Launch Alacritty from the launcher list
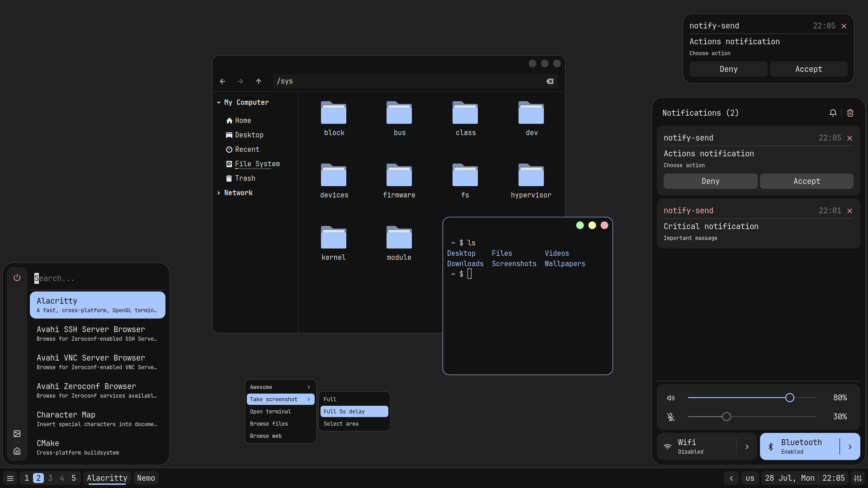The image size is (868, 488). [x=98, y=305]
